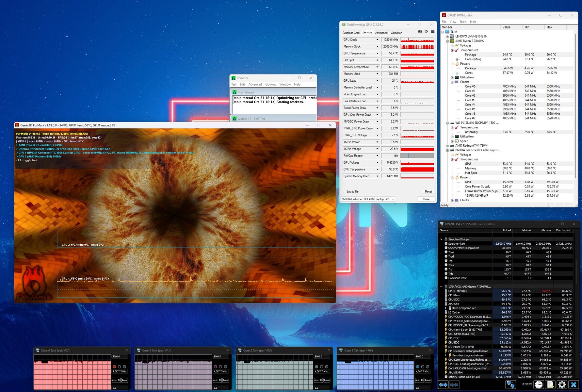Open Tools menu in HWMonitor
Viewport: 582px width, 392px height.
(x=463, y=22)
